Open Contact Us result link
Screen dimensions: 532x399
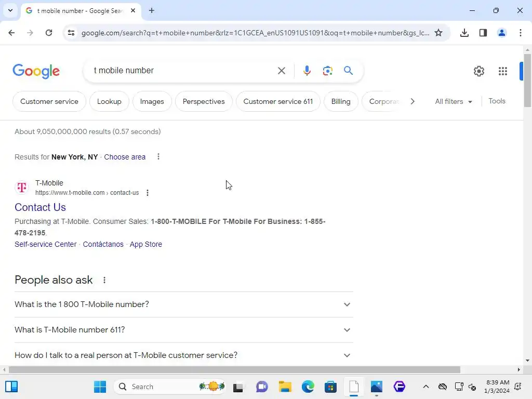coord(40,207)
